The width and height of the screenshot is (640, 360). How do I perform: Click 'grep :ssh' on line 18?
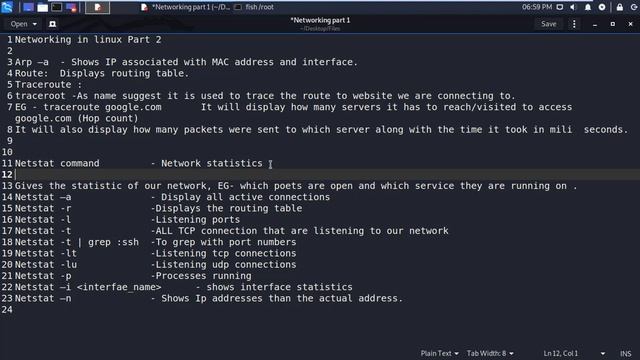coord(113,242)
